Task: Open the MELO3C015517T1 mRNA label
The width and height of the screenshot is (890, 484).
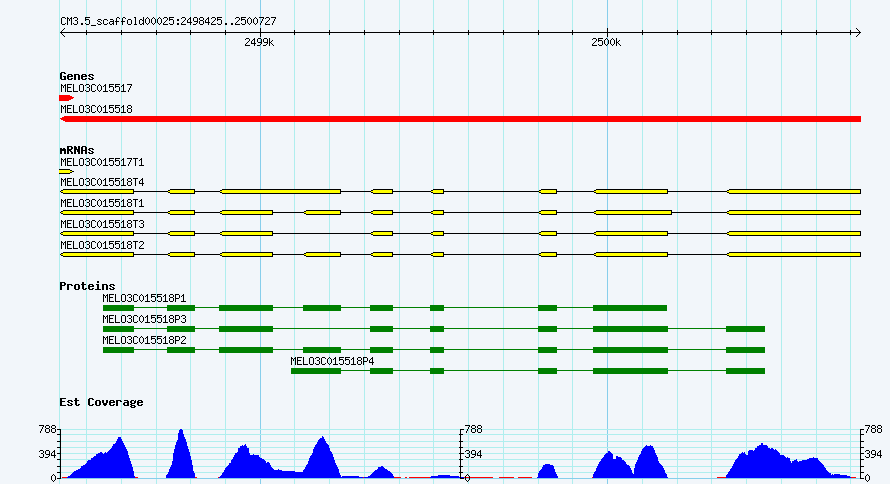Action: point(102,163)
